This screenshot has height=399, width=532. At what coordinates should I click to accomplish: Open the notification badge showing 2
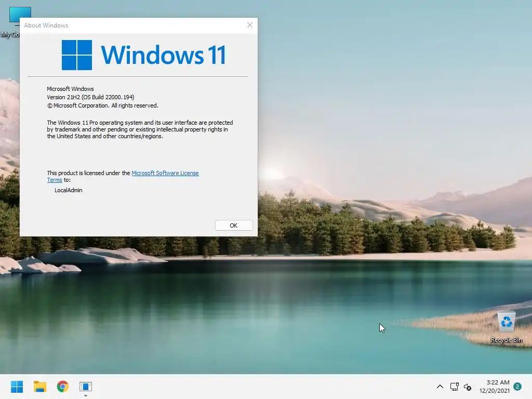(517, 387)
